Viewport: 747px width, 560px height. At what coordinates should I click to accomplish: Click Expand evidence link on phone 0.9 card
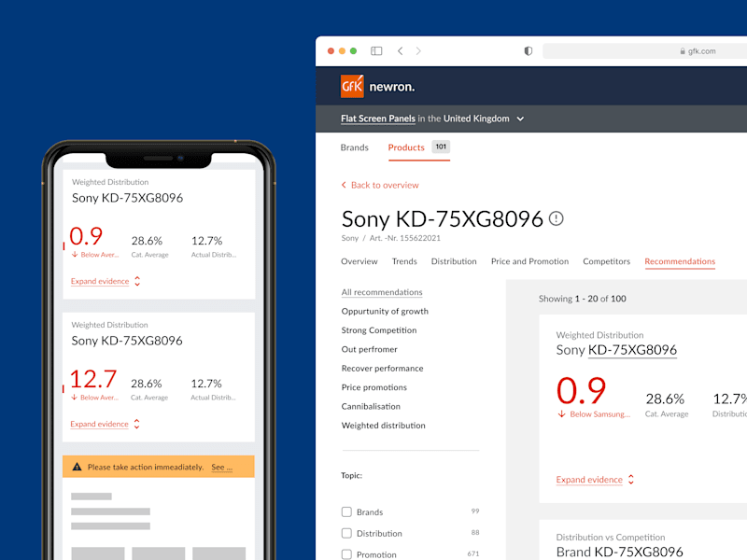100,281
